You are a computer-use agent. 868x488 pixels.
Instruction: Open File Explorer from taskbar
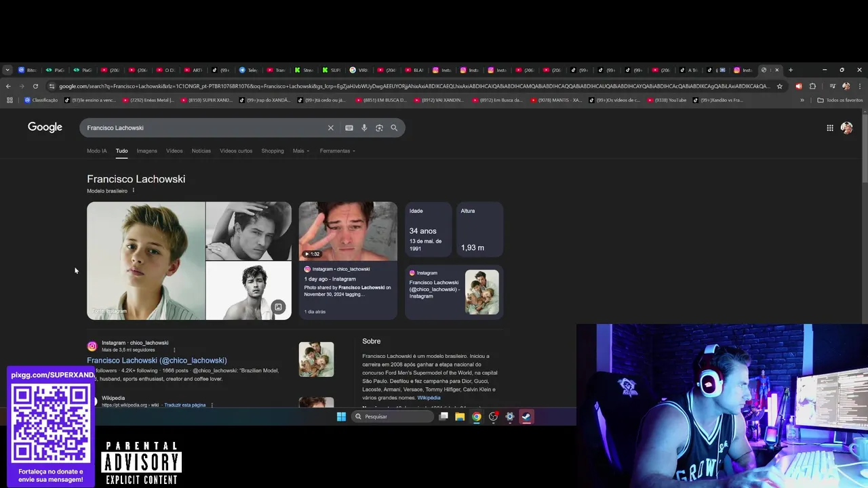click(x=460, y=417)
